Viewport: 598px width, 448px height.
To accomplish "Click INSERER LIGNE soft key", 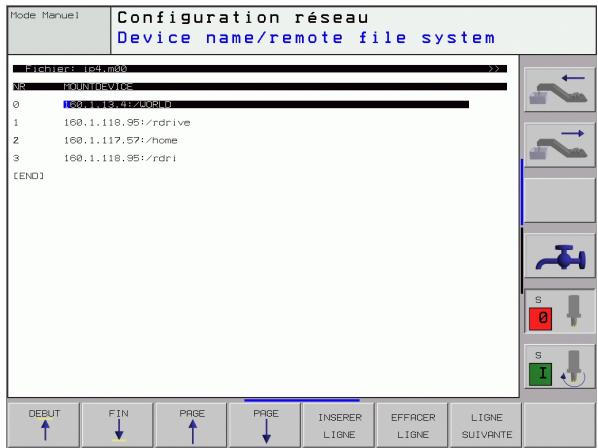I will 339,426.
